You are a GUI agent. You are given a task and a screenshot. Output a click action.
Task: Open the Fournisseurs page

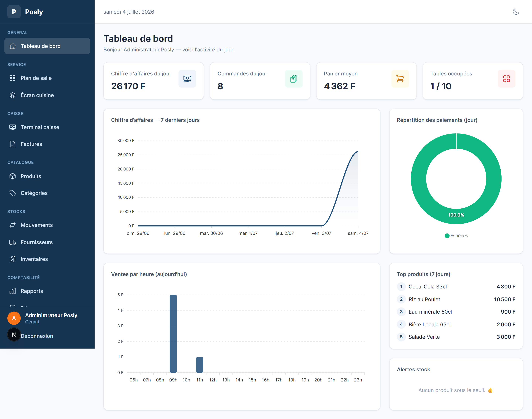click(47, 242)
